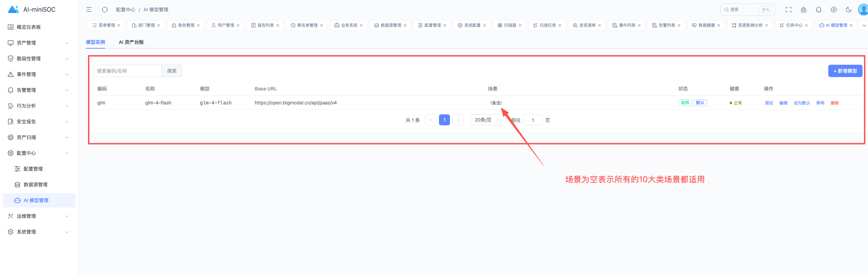Open the user avatar menu
The height and width of the screenshot is (275, 868).
point(863,10)
